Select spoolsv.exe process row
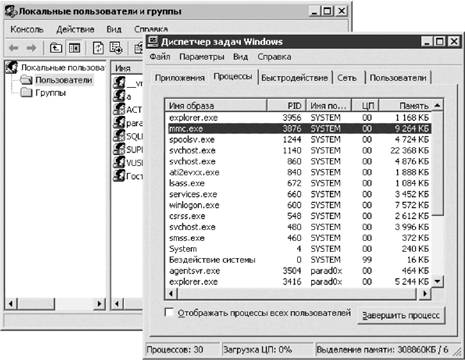465x360 pixels. click(x=299, y=140)
